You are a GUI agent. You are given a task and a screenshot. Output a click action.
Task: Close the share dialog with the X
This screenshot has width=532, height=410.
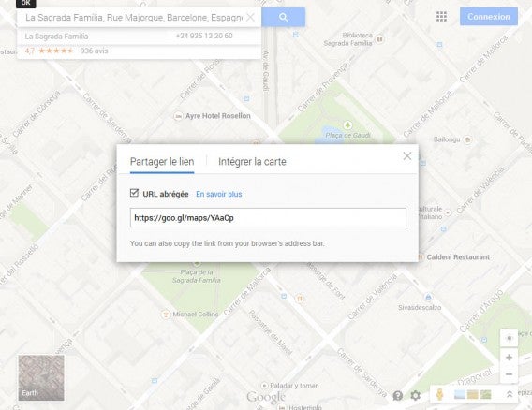(x=407, y=156)
